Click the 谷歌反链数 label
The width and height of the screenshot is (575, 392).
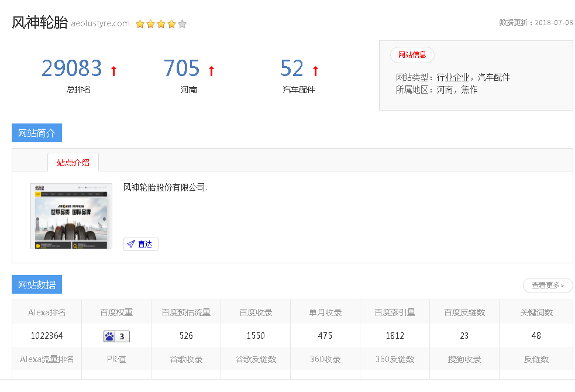(x=256, y=359)
